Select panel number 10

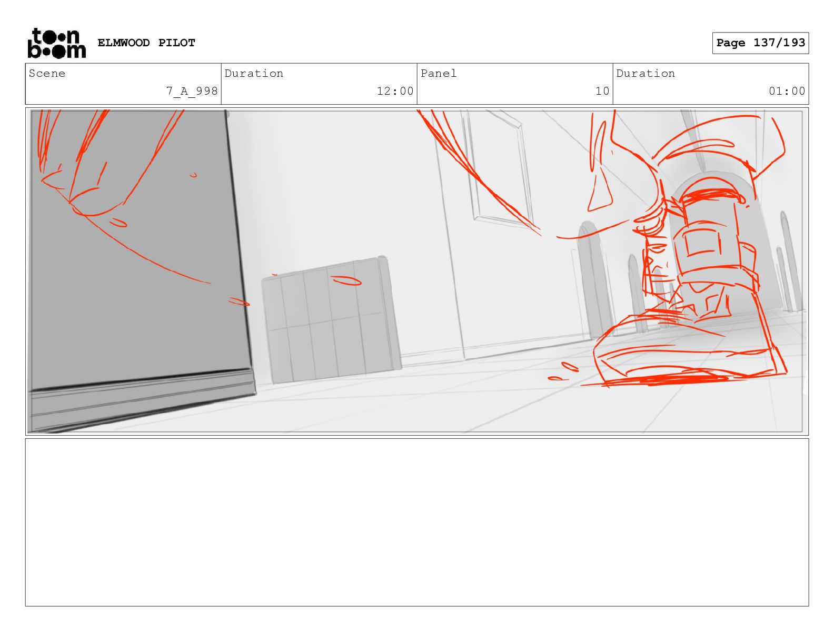pos(602,91)
